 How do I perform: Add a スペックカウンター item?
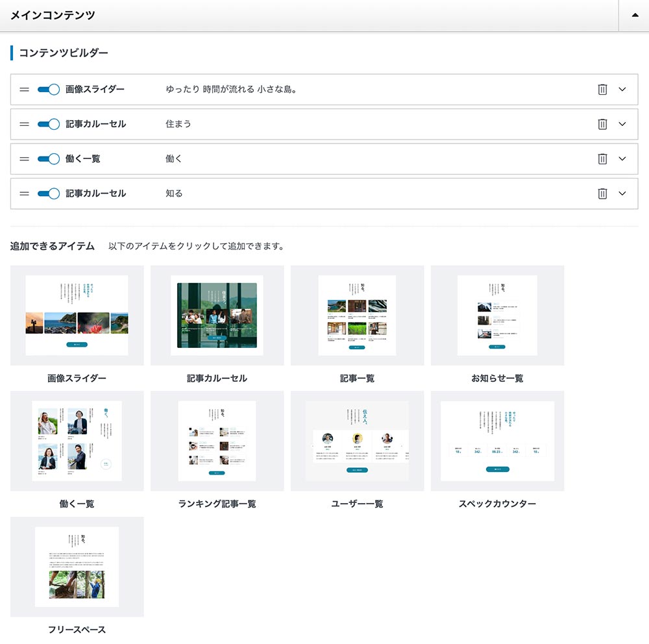click(497, 441)
